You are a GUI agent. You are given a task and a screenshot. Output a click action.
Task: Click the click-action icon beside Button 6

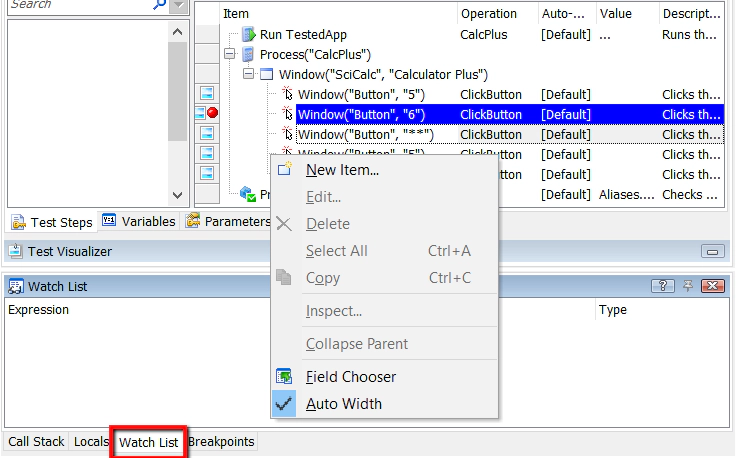point(287,114)
